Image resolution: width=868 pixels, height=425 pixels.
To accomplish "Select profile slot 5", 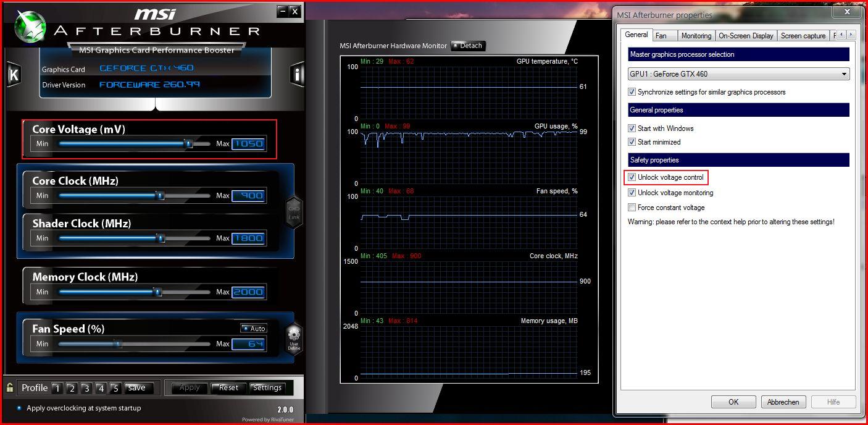I will coord(115,389).
